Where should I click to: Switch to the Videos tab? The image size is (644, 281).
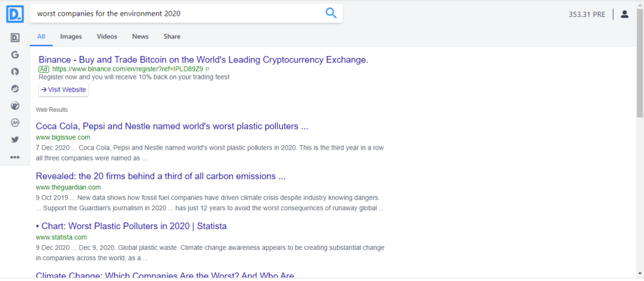click(x=107, y=36)
